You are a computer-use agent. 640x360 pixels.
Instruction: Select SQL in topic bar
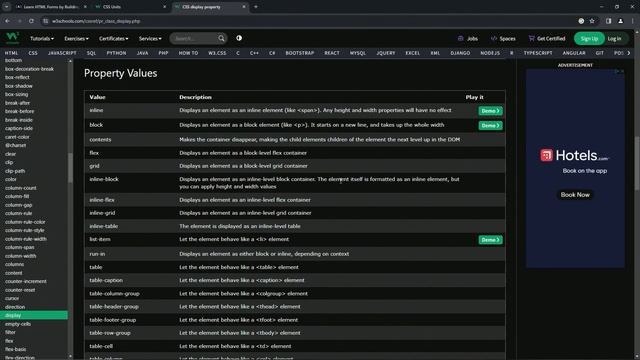(91, 53)
